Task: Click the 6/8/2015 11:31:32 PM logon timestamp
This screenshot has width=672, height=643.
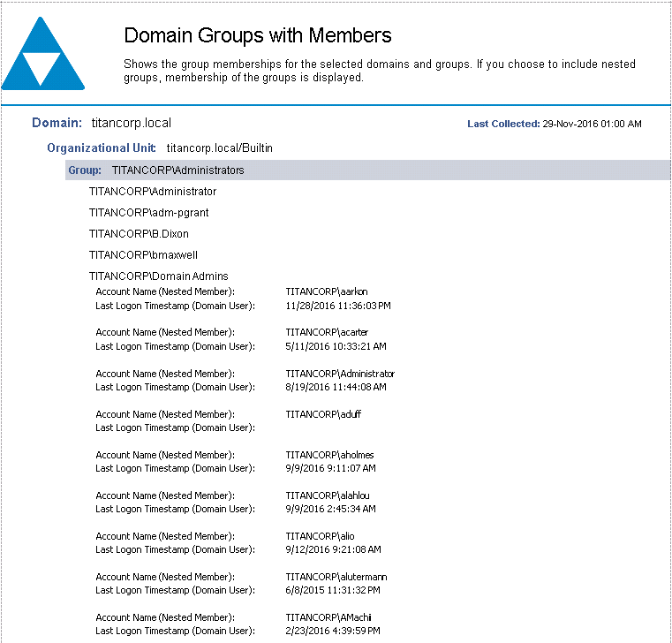Action: point(335,590)
